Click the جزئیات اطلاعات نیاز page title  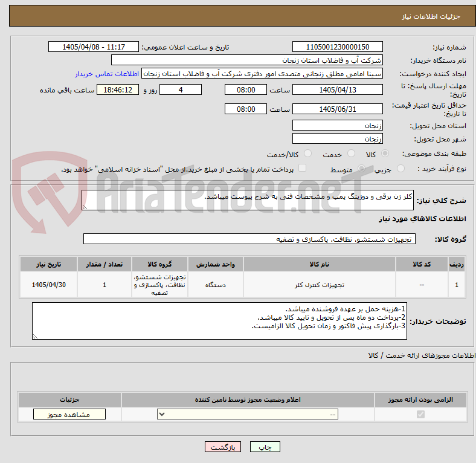click(431, 16)
